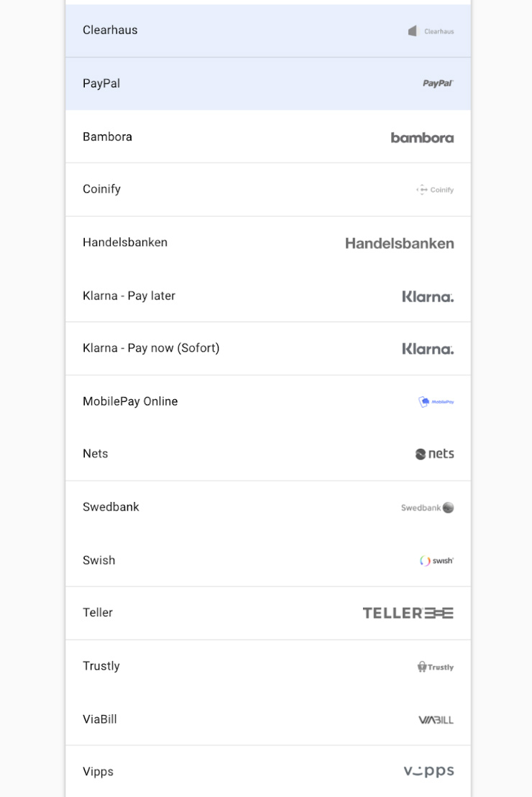This screenshot has height=797, width=532.
Task: Click the Handelsbanken logo
Action: tap(400, 243)
